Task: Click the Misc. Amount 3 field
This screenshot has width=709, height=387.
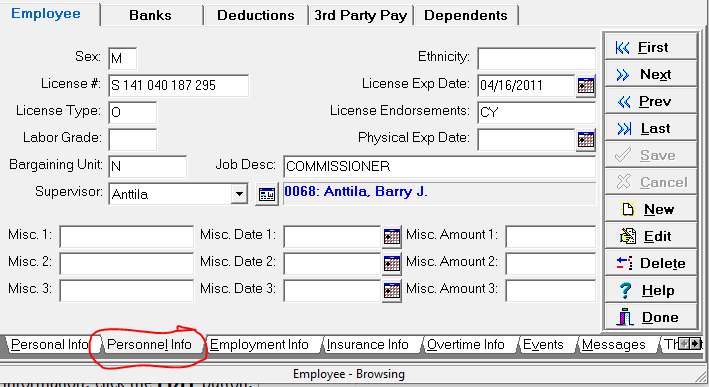Action: click(551, 291)
